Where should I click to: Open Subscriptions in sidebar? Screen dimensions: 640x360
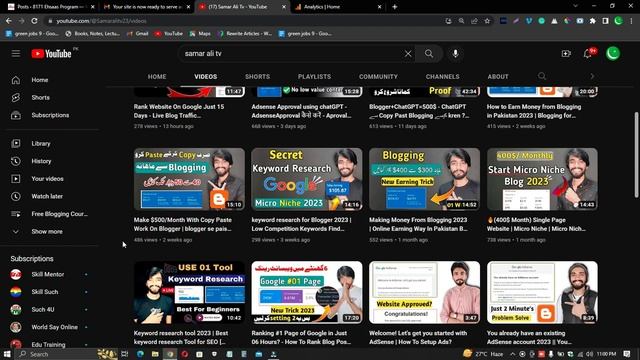tap(49, 115)
